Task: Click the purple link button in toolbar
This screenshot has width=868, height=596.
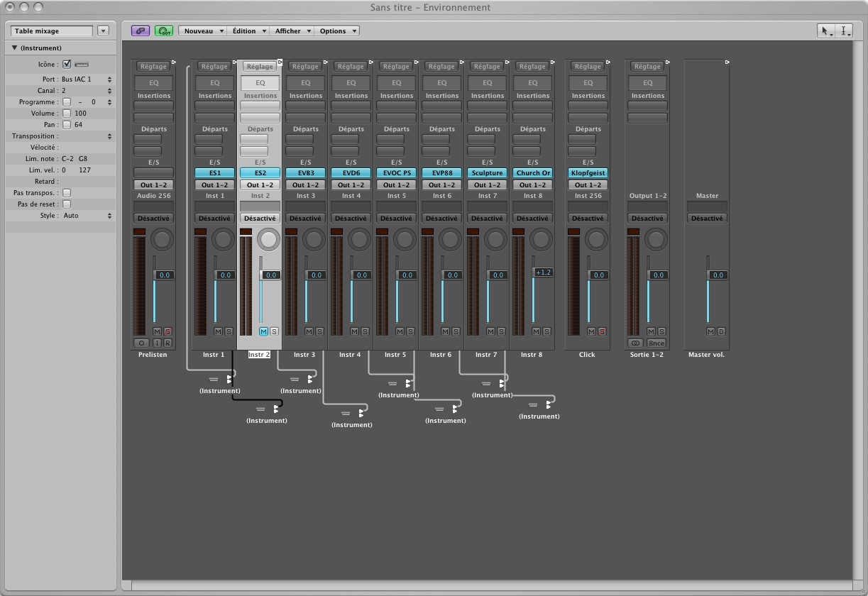Action: (x=141, y=31)
